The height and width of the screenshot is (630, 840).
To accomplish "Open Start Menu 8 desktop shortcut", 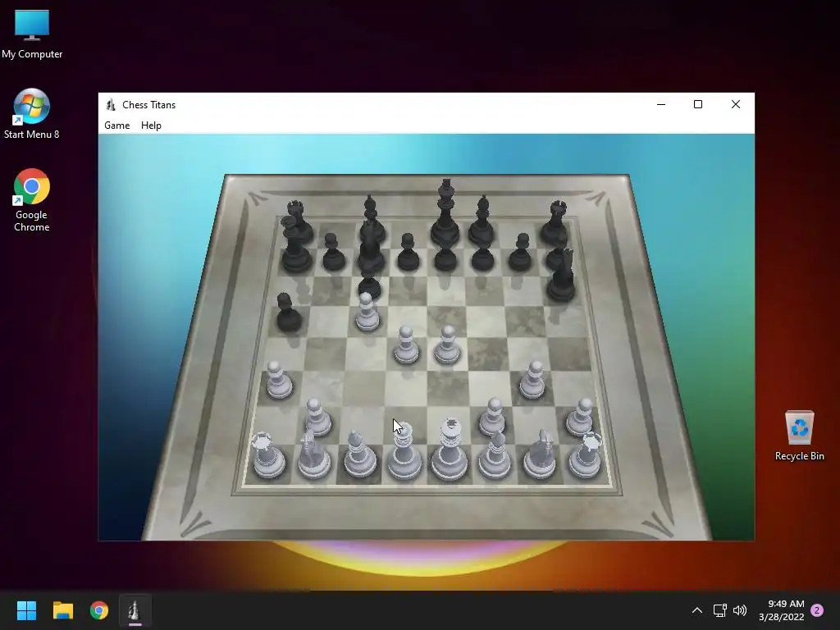I will click(32, 113).
